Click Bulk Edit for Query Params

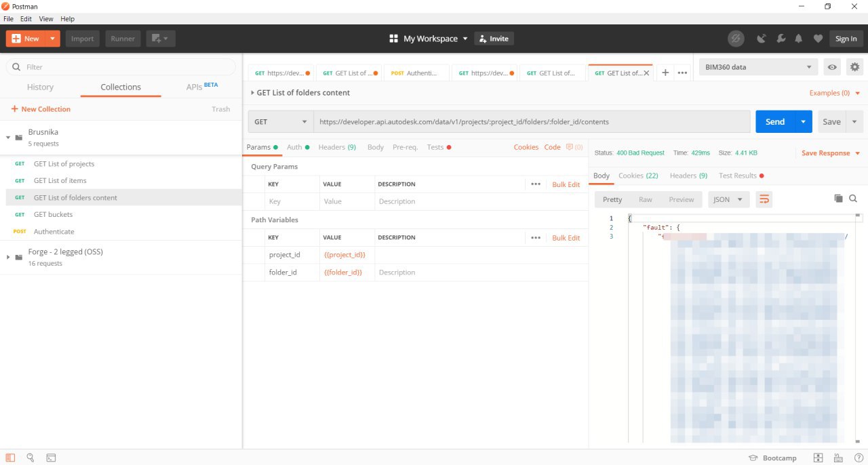(x=566, y=184)
